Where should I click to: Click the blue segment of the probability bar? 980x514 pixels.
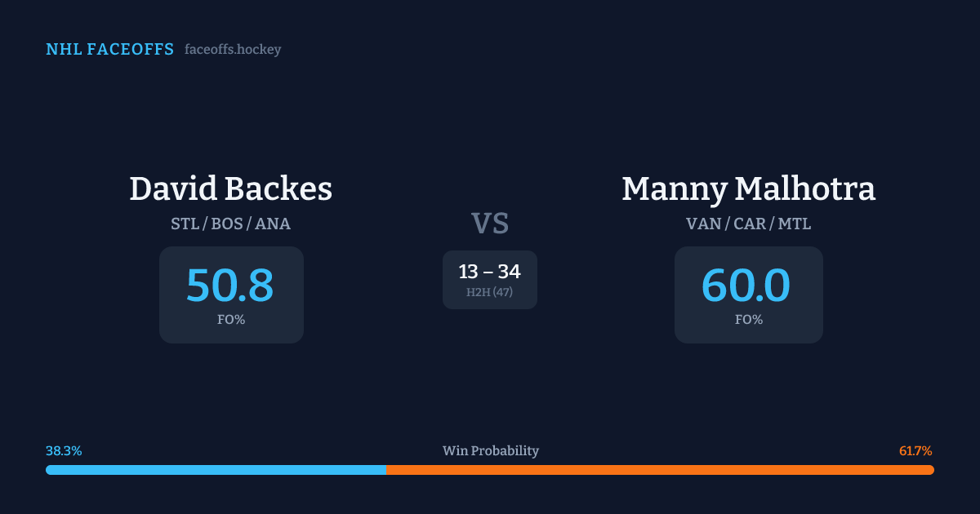click(216, 470)
